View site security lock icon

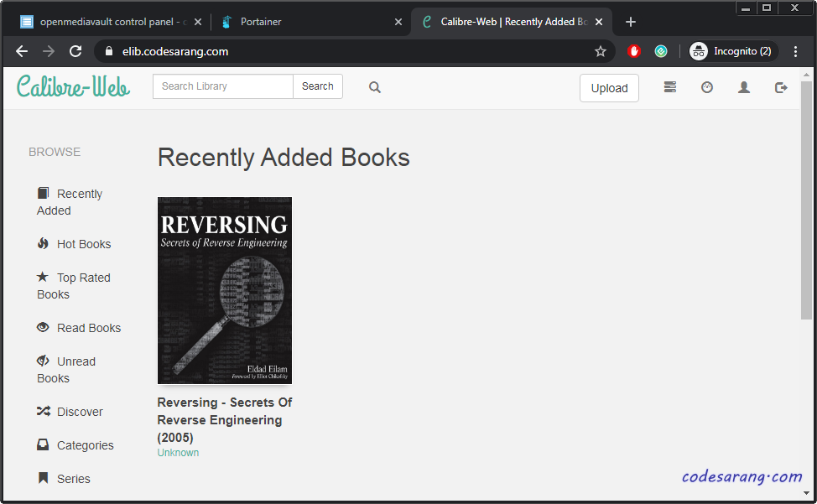pos(108,51)
